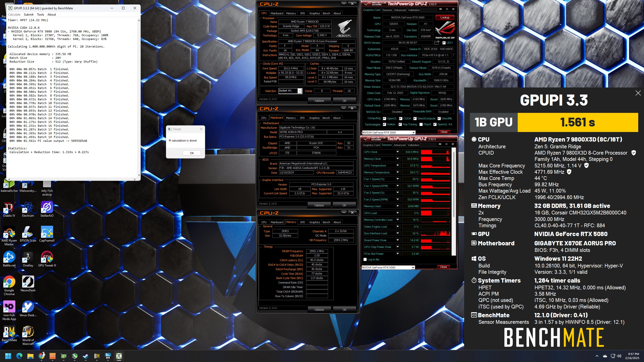
Task: Click the camera icon in GPU-Z Sensors window
Action: pos(440,144)
